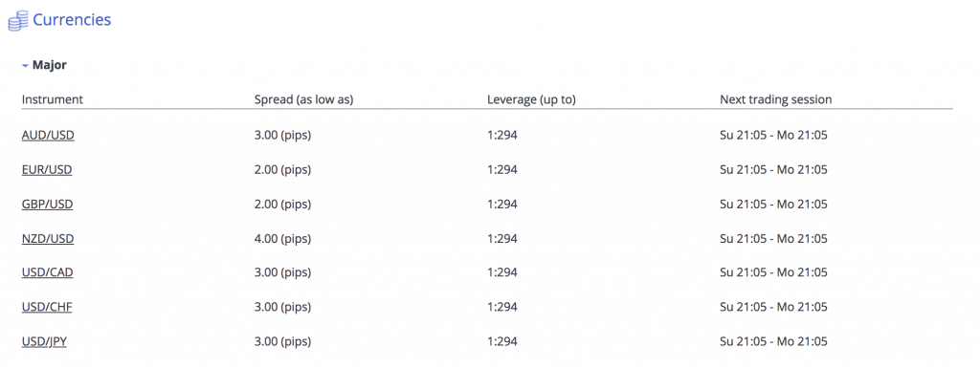
Task: Click the 4.00 (pips) spread for NZD/USD
Action: [x=282, y=238]
